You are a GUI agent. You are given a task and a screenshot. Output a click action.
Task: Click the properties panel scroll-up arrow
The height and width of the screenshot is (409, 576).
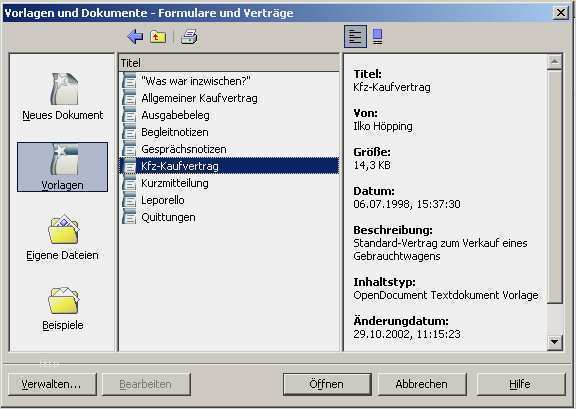pos(554,62)
